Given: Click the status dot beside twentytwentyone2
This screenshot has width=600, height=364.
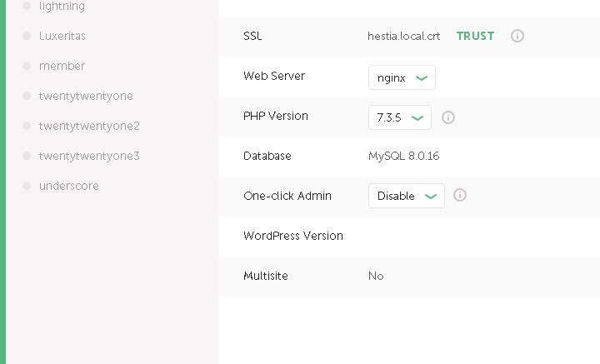Looking at the screenshot, I should [x=27, y=126].
